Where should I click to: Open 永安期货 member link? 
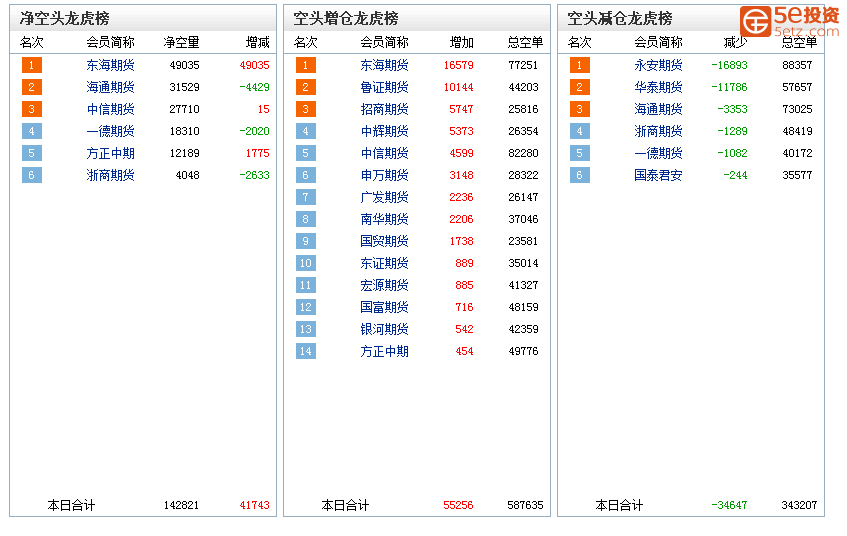(x=658, y=65)
